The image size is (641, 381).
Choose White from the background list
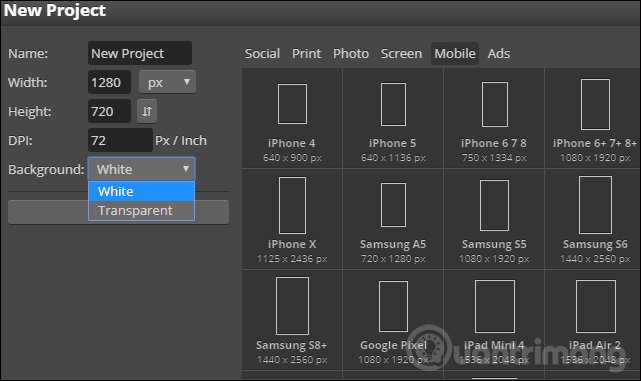pos(141,191)
